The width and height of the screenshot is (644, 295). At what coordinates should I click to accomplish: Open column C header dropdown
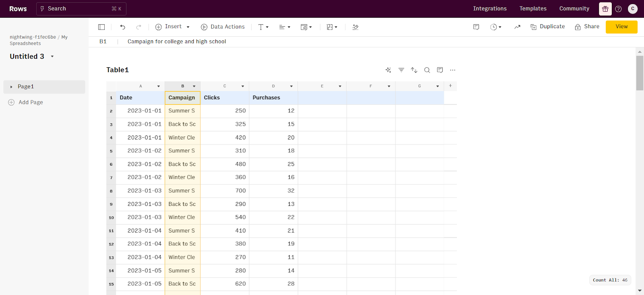coord(243,86)
